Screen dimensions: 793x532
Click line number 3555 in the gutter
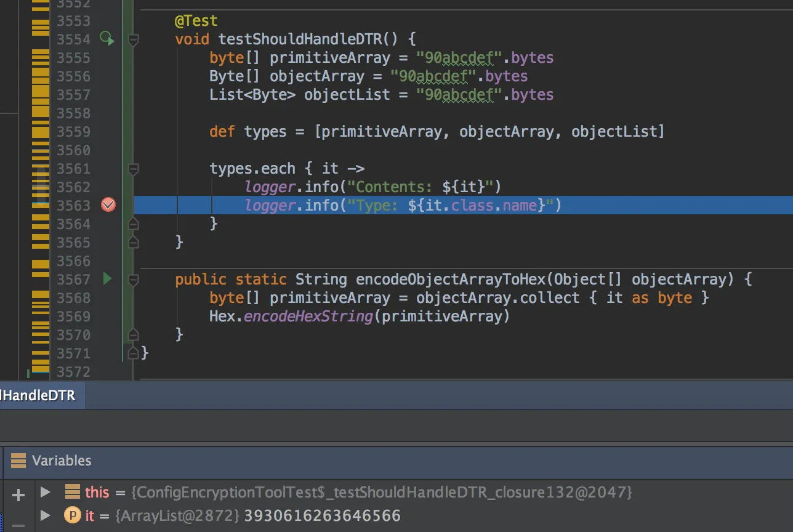pos(73,58)
